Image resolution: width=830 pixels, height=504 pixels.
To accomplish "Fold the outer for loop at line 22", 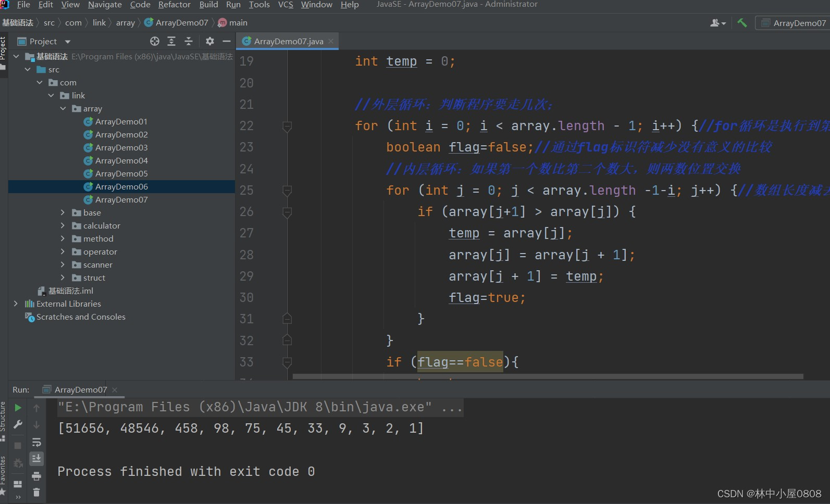I will (287, 126).
